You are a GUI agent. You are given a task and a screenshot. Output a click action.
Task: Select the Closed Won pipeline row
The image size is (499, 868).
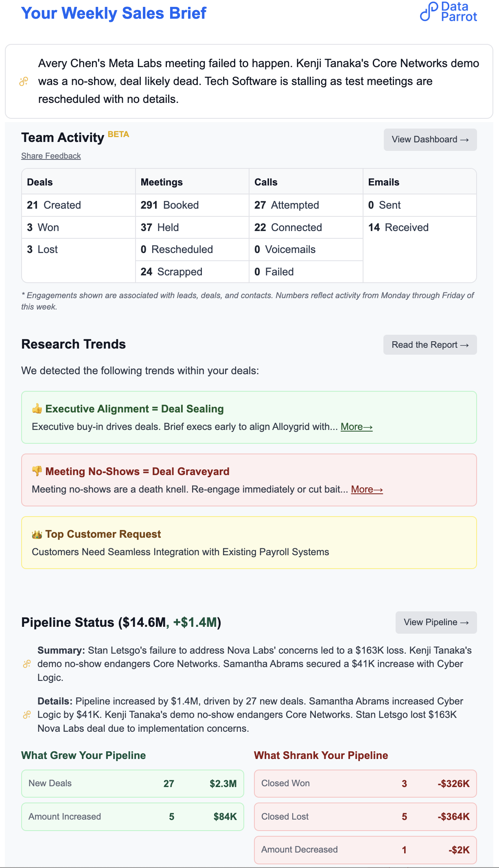click(x=365, y=783)
